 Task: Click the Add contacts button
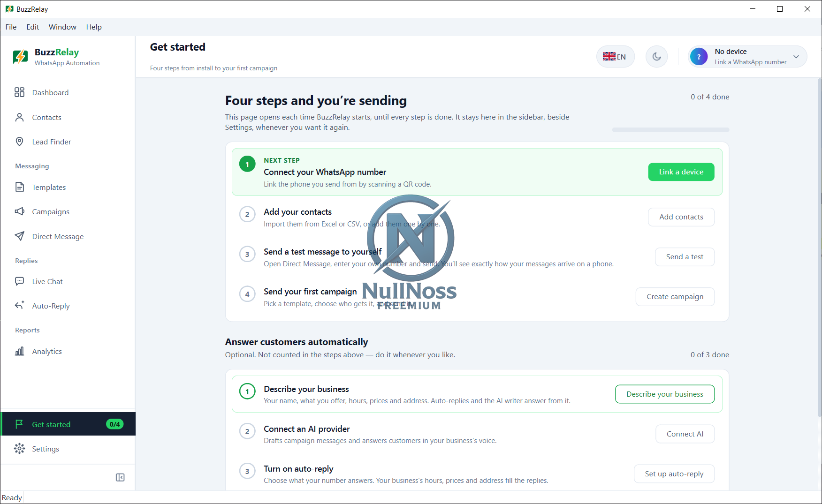coord(681,217)
